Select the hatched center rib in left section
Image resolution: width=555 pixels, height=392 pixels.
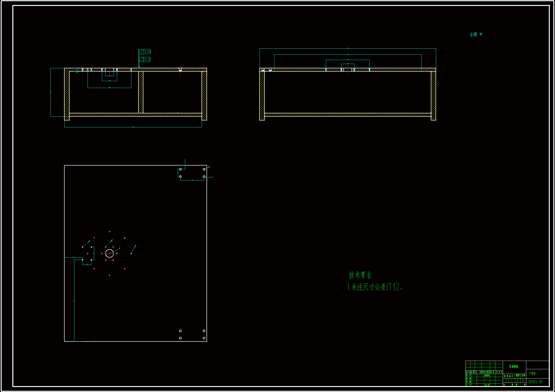pos(141,92)
